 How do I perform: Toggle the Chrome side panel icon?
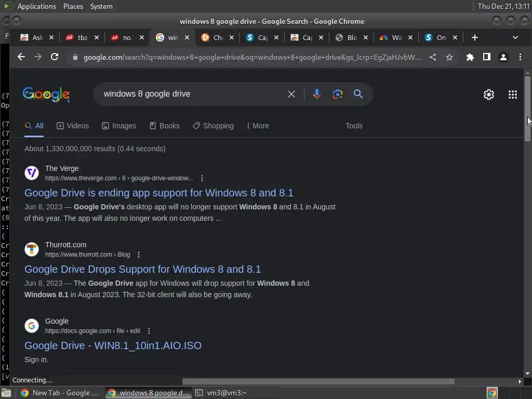click(486, 57)
